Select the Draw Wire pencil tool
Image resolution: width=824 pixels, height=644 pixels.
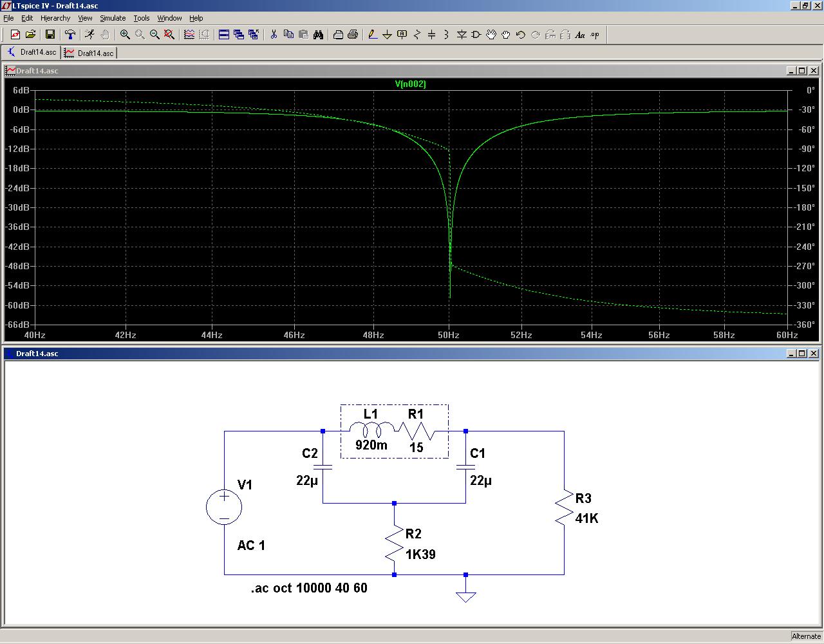click(x=373, y=35)
